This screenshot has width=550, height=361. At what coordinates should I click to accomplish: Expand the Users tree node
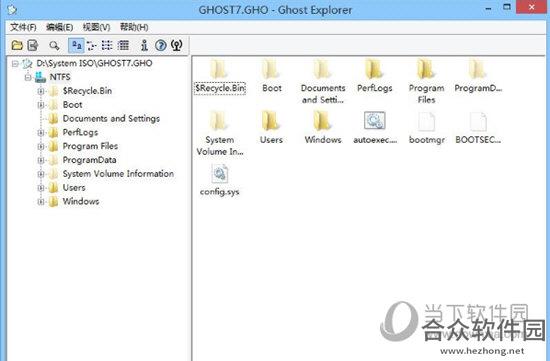click(x=41, y=188)
